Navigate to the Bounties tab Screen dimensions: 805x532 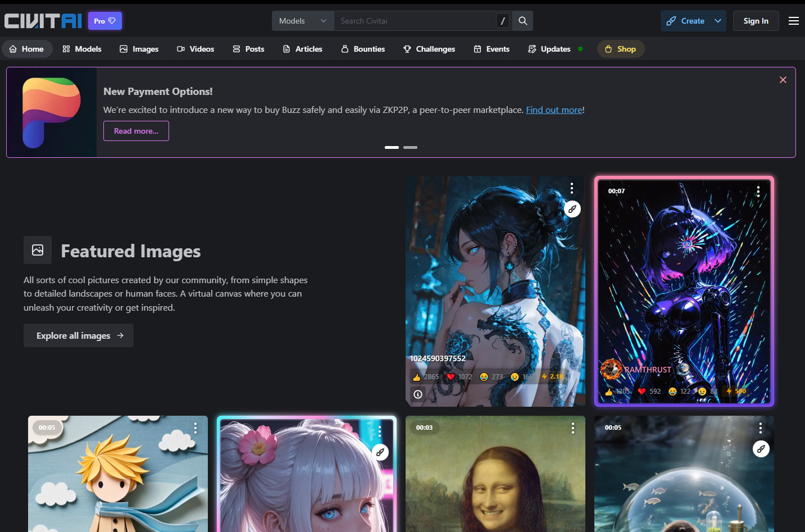click(x=363, y=49)
